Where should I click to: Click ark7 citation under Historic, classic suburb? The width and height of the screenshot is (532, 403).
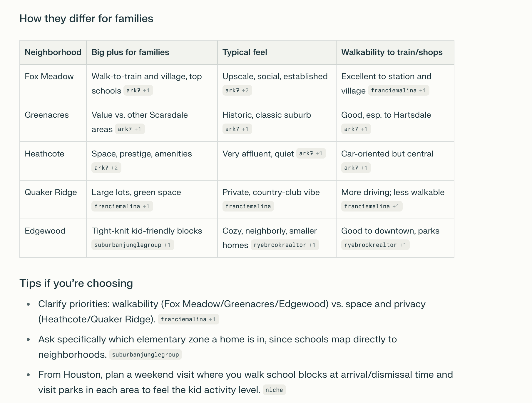click(x=237, y=129)
